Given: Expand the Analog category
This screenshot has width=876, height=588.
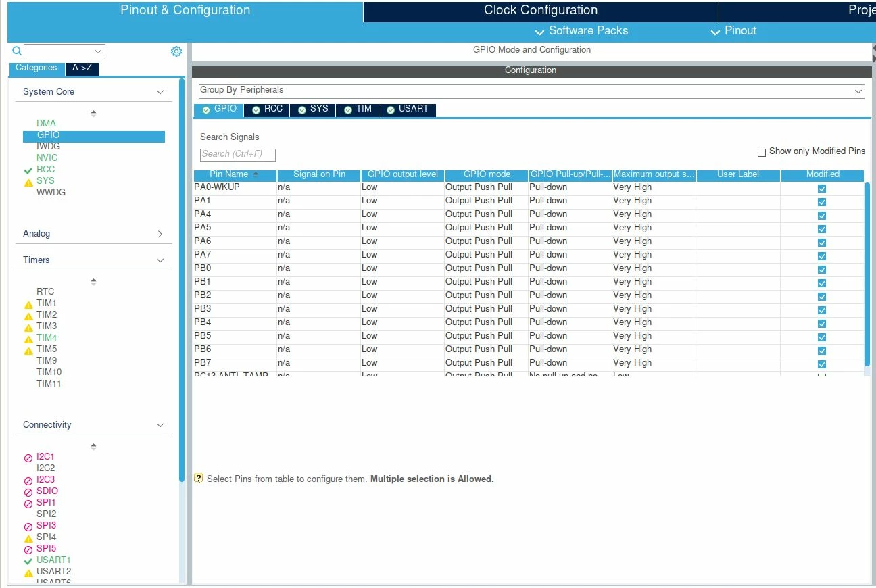Looking at the screenshot, I should (x=160, y=234).
